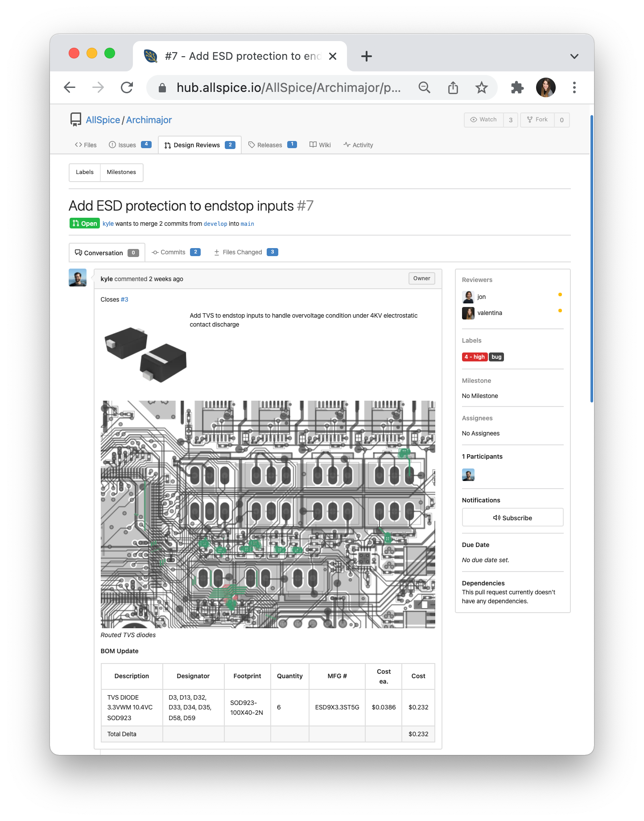Open a new browser tab

click(x=366, y=56)
